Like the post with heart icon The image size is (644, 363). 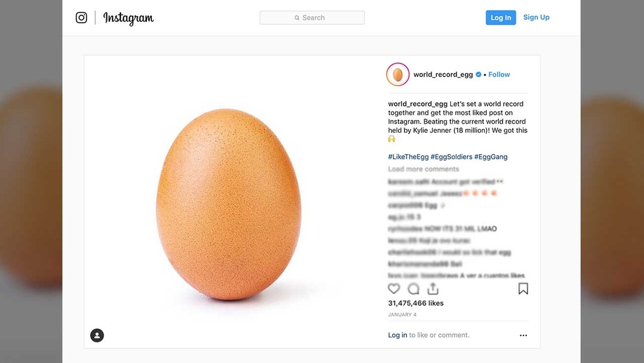[x=394, y=289]
